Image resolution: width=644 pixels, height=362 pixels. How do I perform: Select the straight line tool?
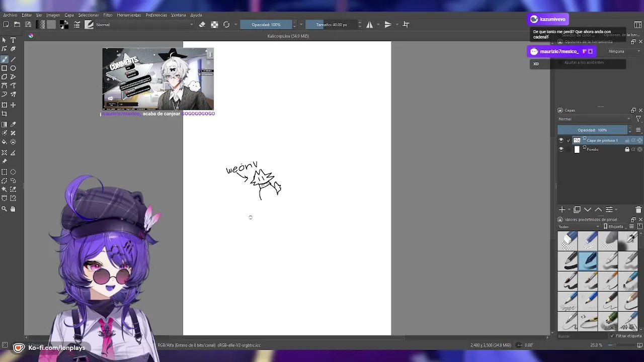pos(13,59)
